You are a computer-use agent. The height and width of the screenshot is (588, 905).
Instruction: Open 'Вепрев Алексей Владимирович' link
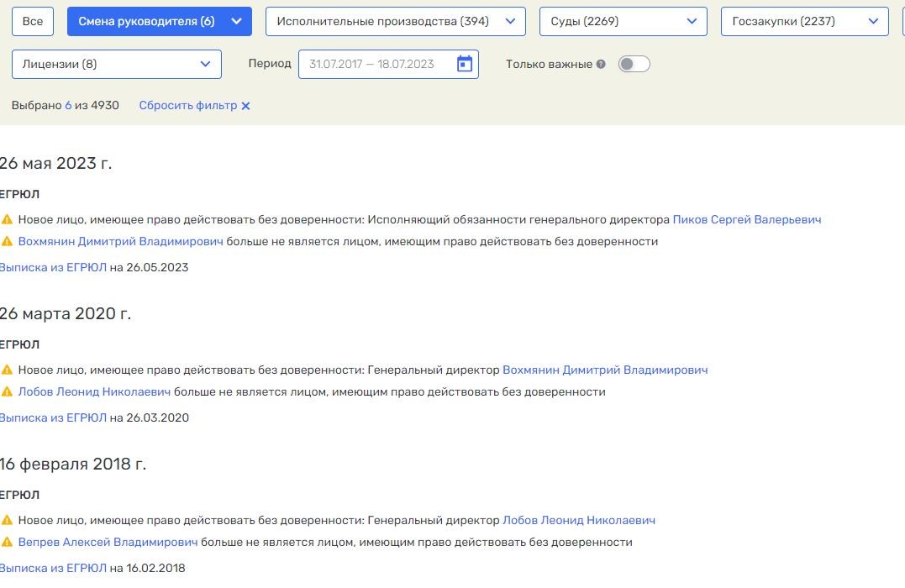108,543
